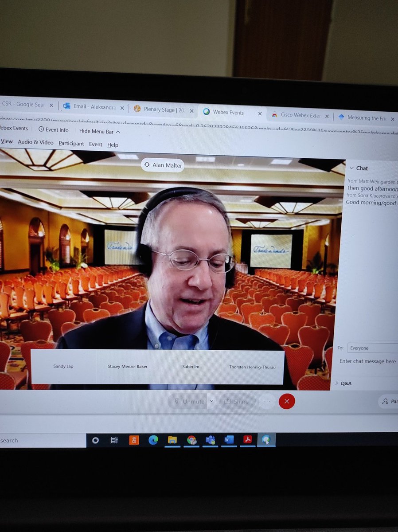Close the 'Webex Events' tab
398x532 pixels.
tap(260, 113)
